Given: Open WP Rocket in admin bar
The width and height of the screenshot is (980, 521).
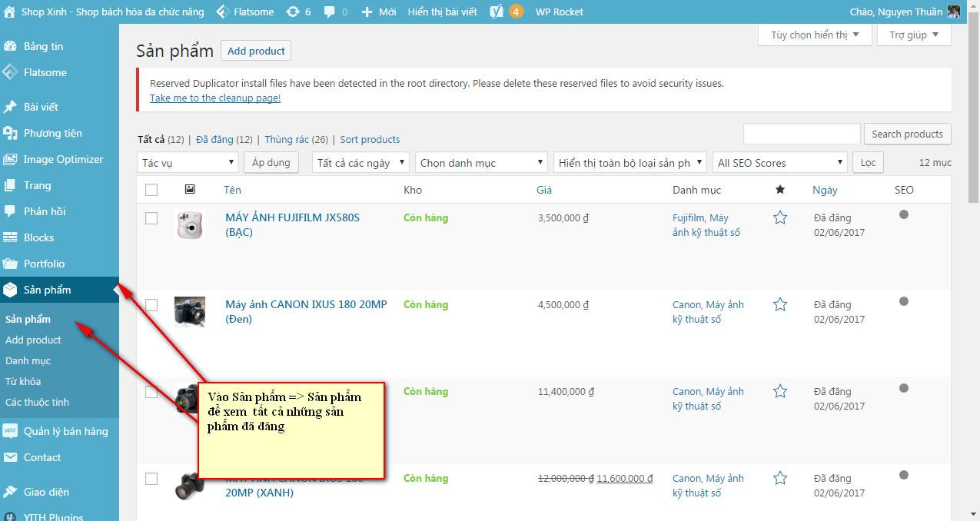Looking at the screenshot, I should [559, 12].
